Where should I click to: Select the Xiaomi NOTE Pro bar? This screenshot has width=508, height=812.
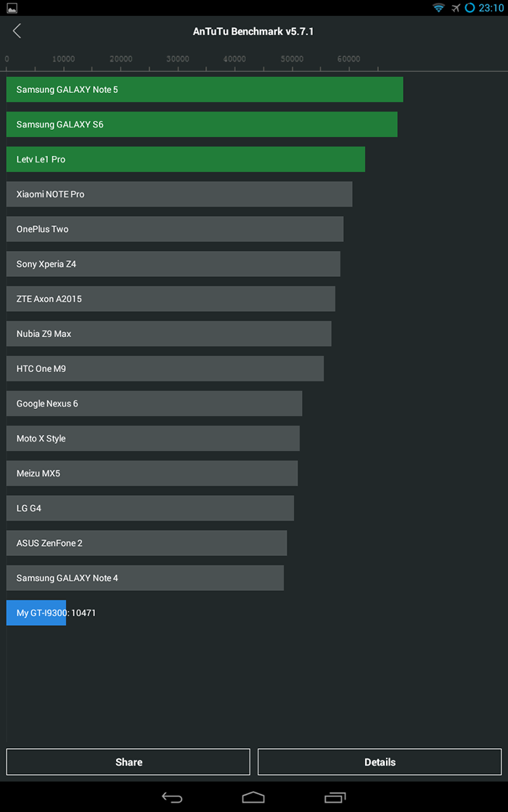tap(179, 194)
